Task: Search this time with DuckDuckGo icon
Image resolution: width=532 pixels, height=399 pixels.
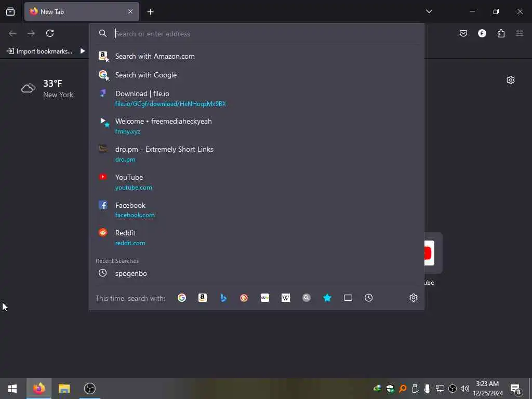Action: point(244,298)
